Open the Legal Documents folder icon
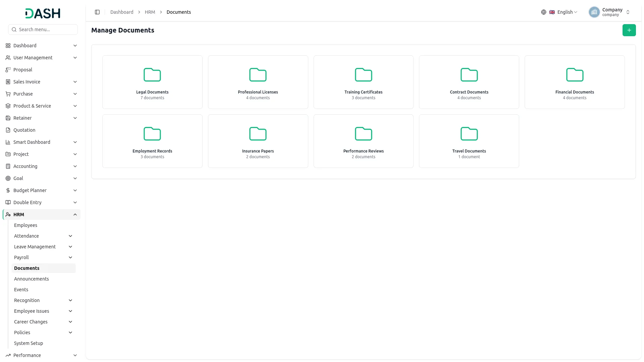The image size is (644, 362). (152, 75)
